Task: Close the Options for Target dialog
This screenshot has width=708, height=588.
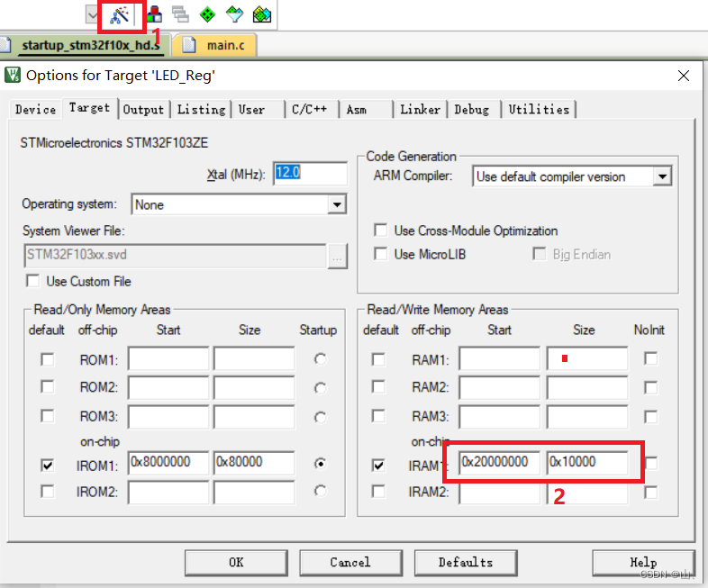Action: 683,76
